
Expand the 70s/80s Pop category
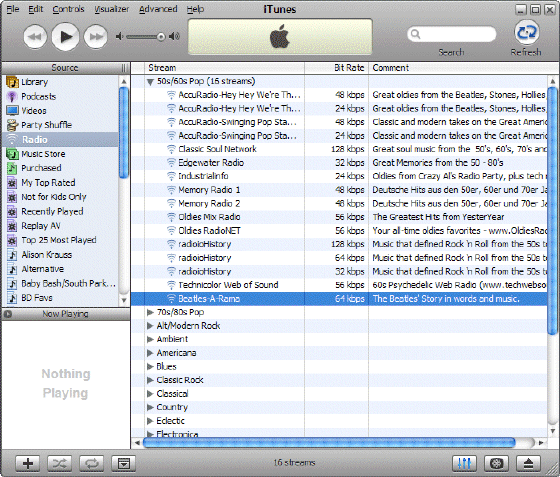[150, 312]
